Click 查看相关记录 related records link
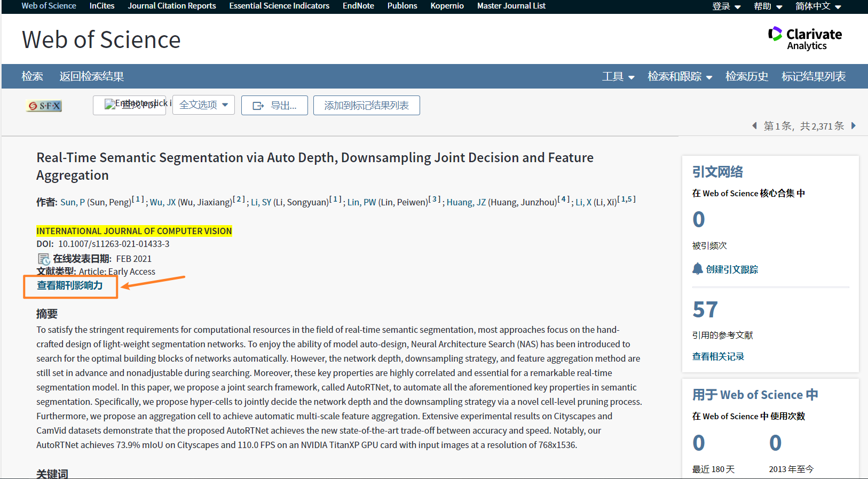The width and height of the screenshot is (868, 479). click(x=718, y=356)
